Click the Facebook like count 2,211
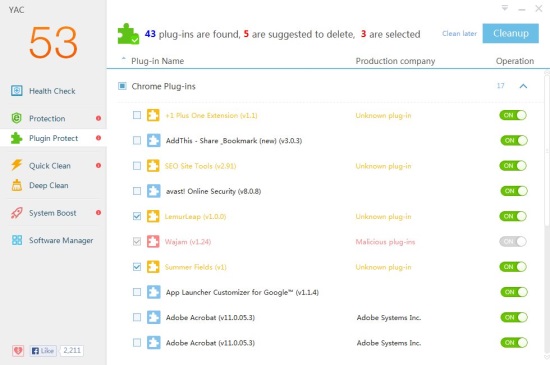 [x=72, y=351]
